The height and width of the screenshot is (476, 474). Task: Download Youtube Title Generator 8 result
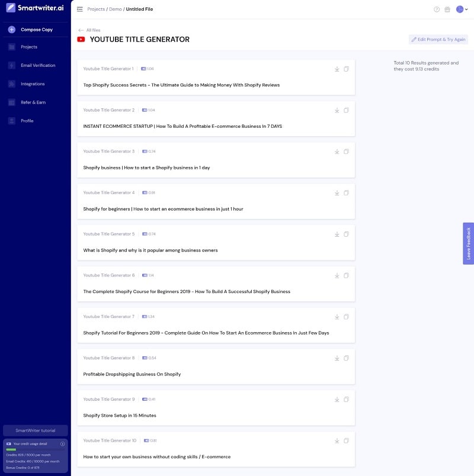click(337, 358)
